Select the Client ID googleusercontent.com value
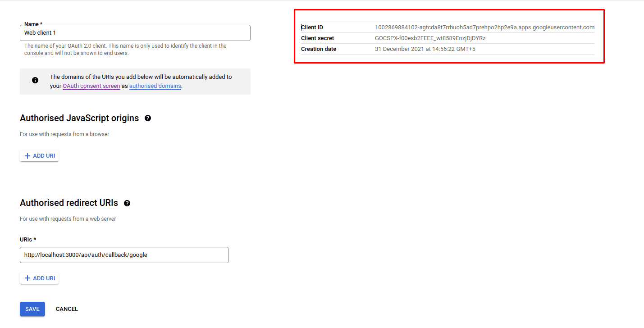The width and height of the screenshot is (644, 328). pos(484,27)
